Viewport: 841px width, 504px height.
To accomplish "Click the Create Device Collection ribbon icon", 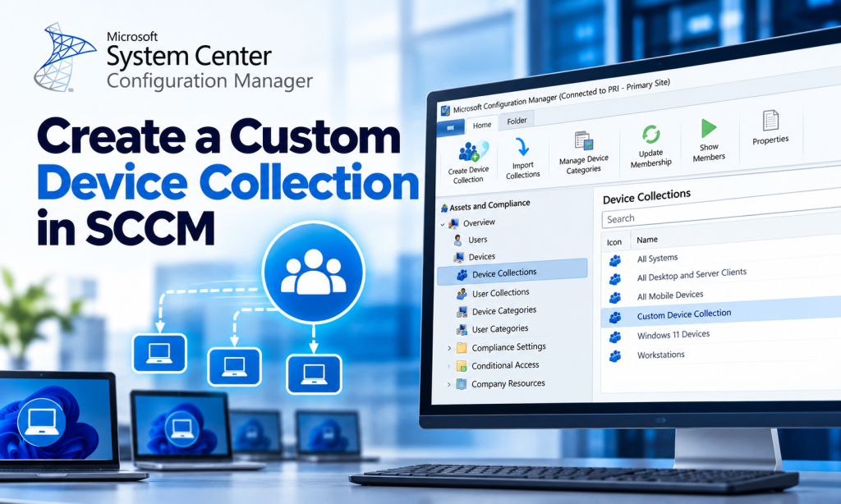I will pos(473,151).
